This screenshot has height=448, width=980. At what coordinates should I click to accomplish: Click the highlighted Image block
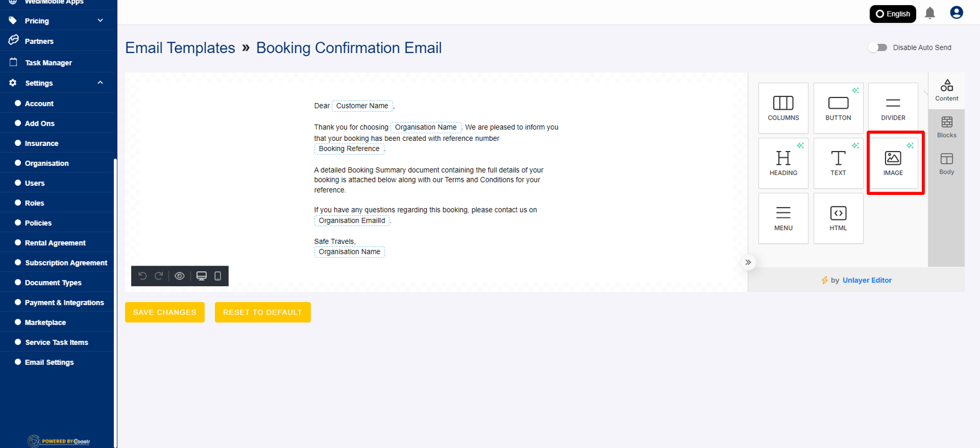click(x=893, y=163)
